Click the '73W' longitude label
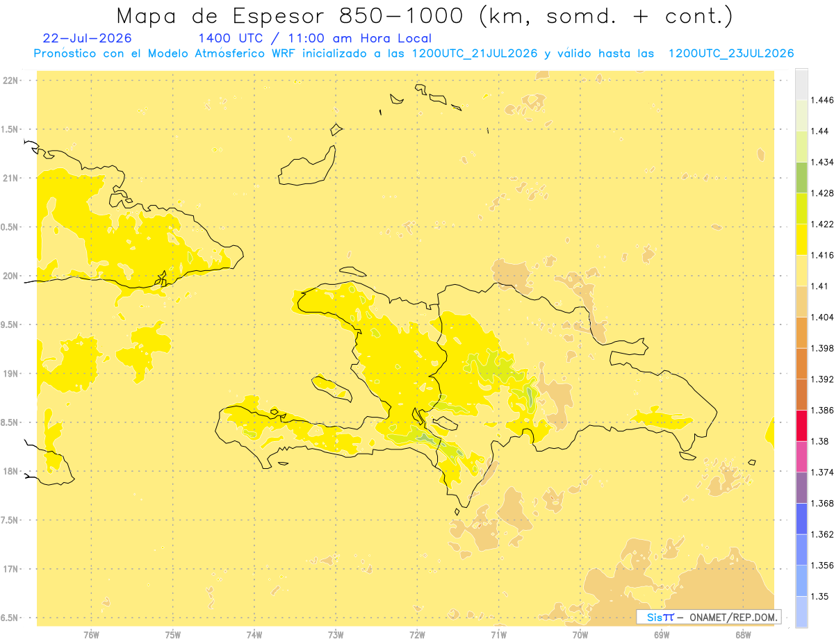834x644 pixels. [336, 635]
